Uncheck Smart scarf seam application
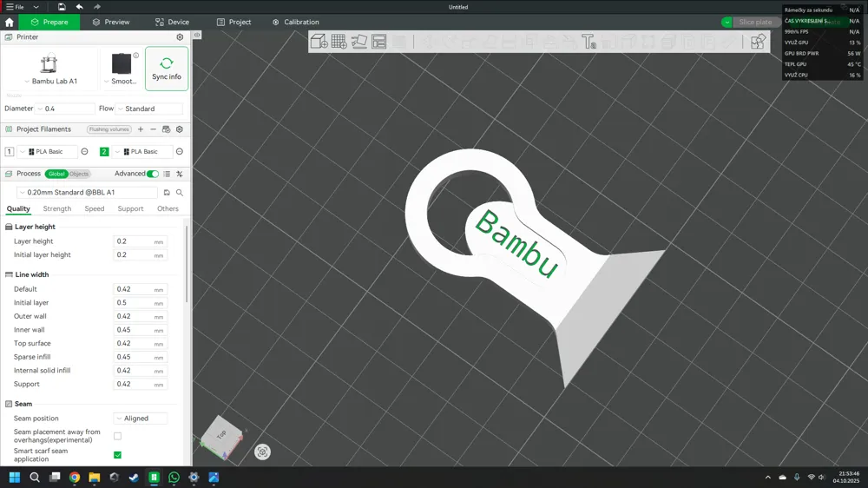The width and height of the screenshot is (868, 488). tap(117, 455)
